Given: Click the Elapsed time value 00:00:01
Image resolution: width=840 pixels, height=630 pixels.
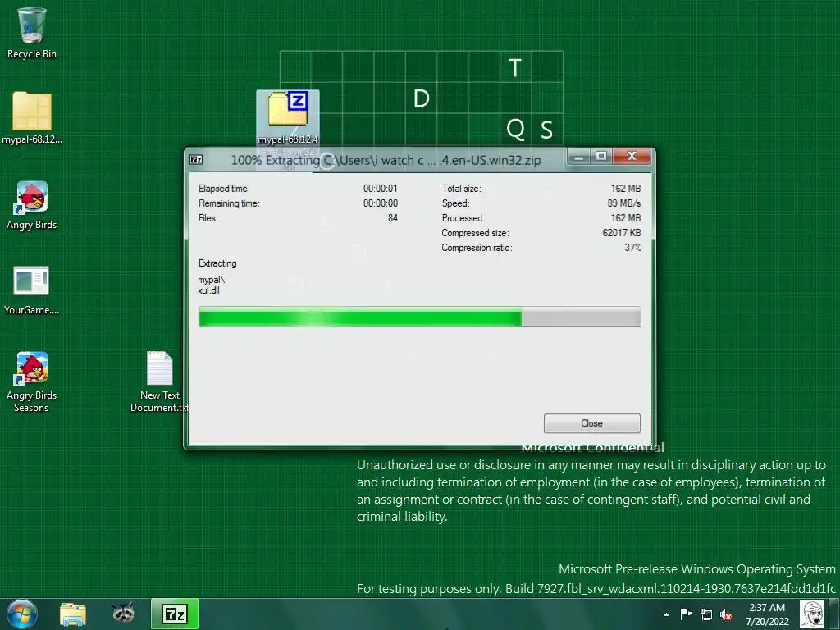Looking at the screenshot, I should tap(381, 189).
